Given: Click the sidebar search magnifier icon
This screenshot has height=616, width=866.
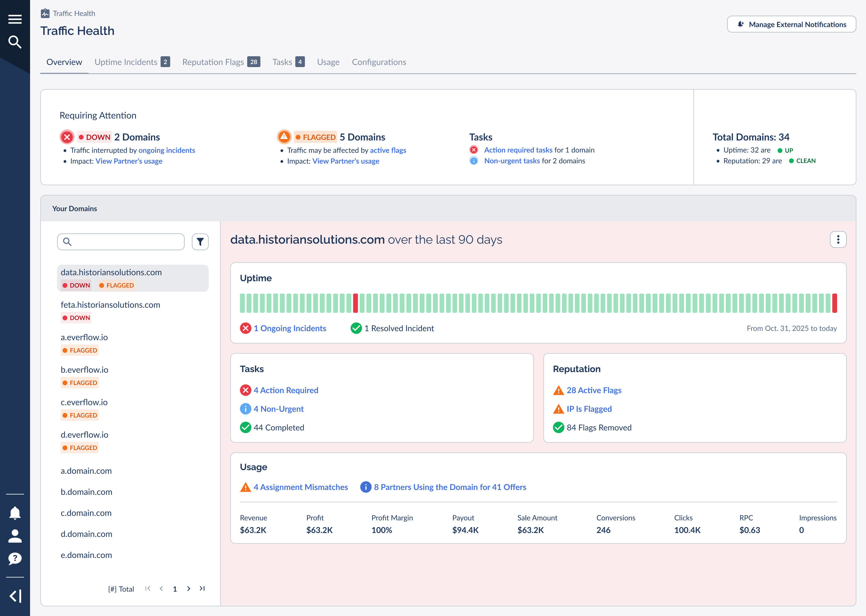Looking at the screenshot, I should point(15,42).
